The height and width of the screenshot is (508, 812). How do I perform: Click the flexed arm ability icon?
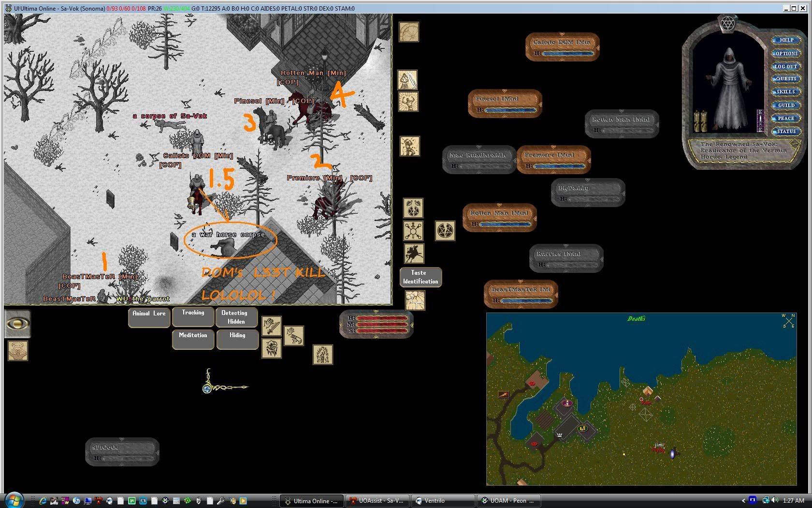(x=294, y=335)
